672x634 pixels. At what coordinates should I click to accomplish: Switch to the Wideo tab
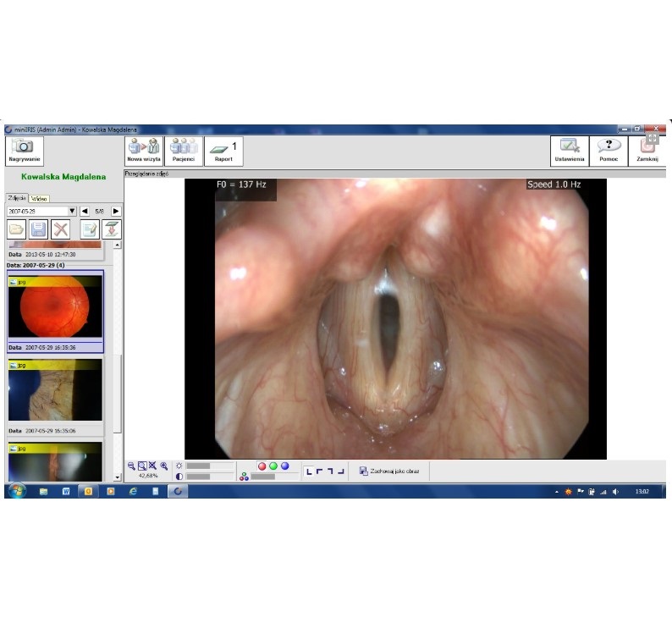pos(39,197)
